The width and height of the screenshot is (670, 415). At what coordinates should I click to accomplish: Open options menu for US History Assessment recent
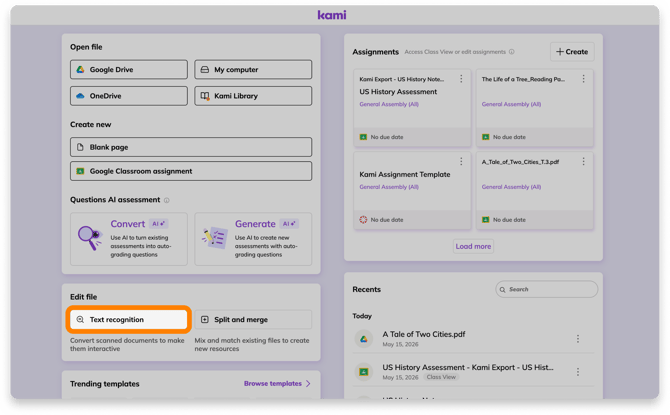578,372
